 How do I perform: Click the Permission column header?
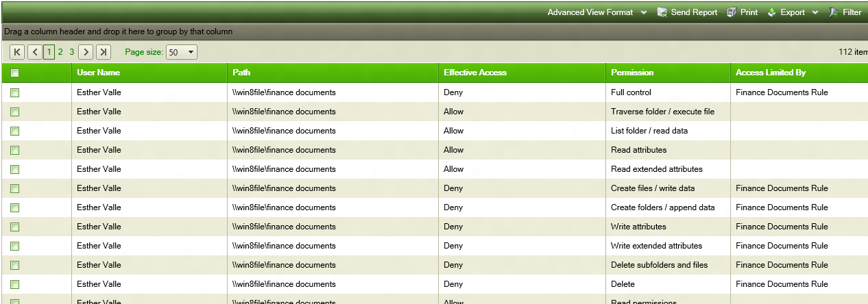(x=632, y=73)
